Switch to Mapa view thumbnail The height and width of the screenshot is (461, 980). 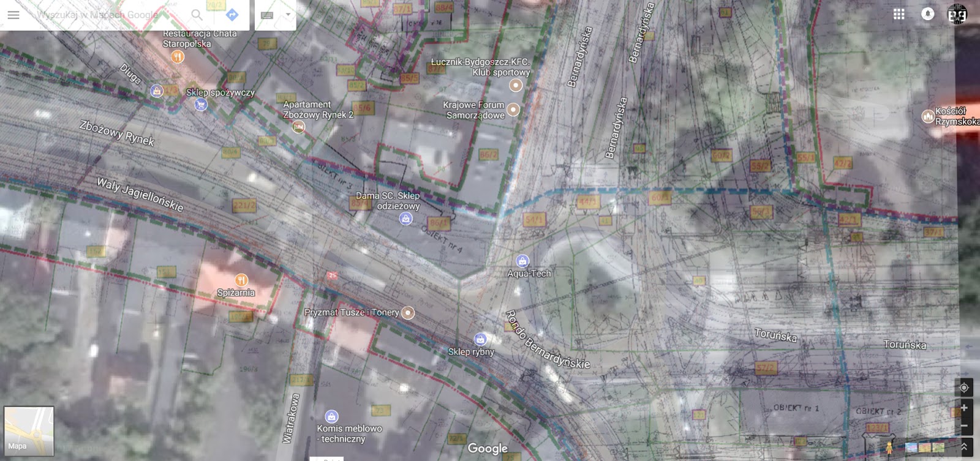(x=29, y=431)
